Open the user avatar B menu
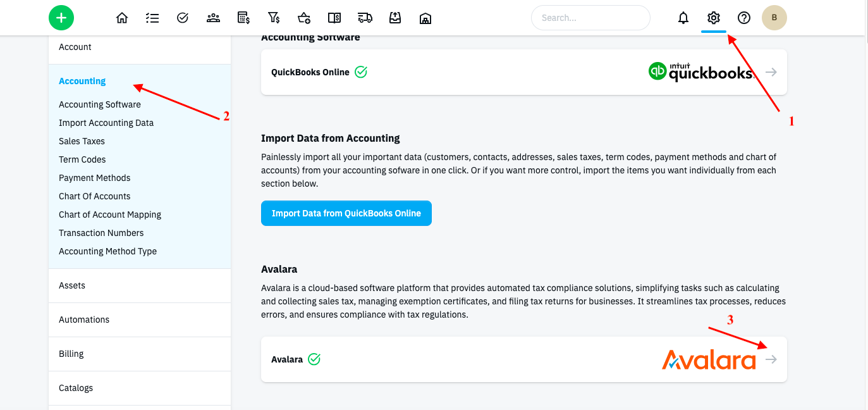Image resolution: width=868 pixels, height=410 pixels. click(774, 18)
